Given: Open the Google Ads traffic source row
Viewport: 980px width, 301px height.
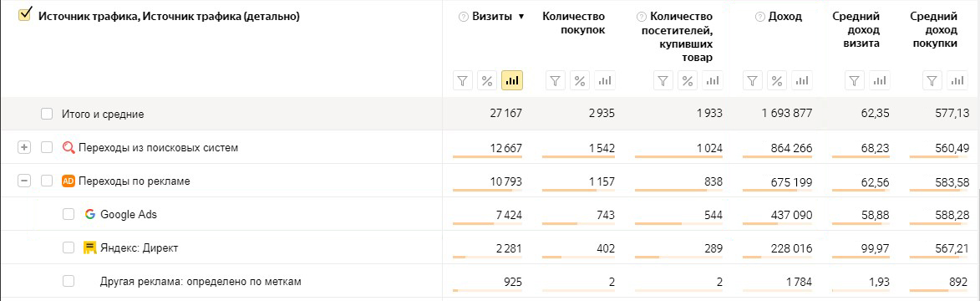Looking at the screenshot, I should 129,215.
